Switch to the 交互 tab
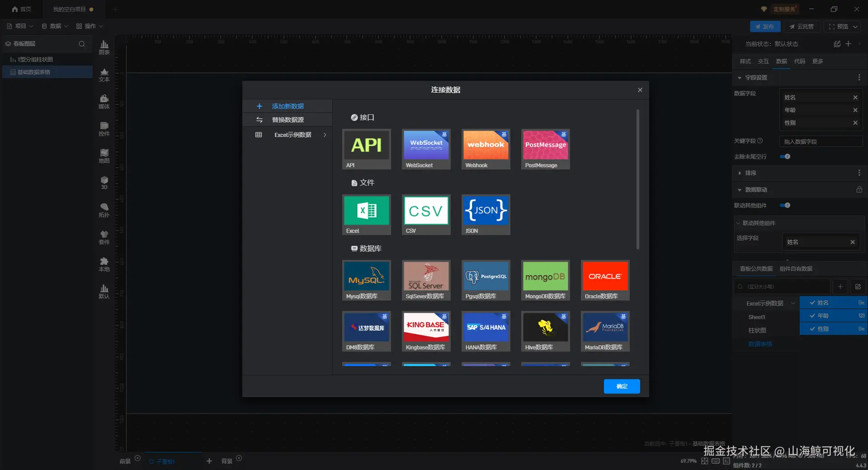Screen dimensions: 868x470 pos(764,61)
